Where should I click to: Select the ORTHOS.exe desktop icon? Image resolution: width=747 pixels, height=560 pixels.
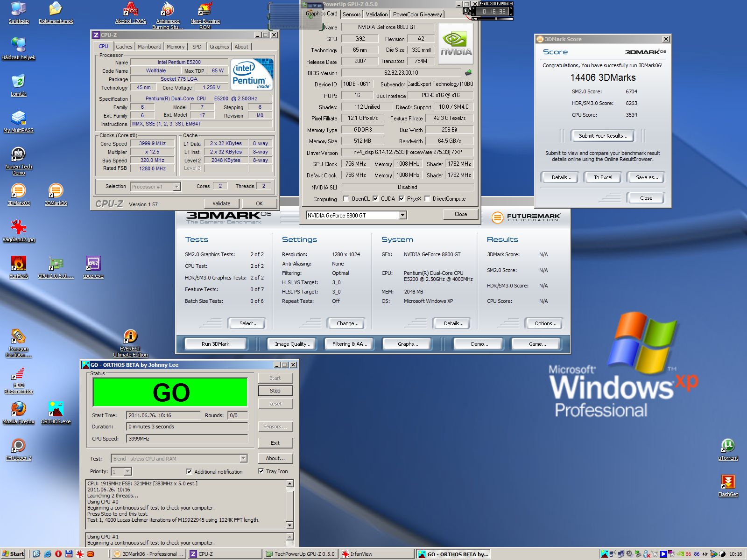coord(56,413)
